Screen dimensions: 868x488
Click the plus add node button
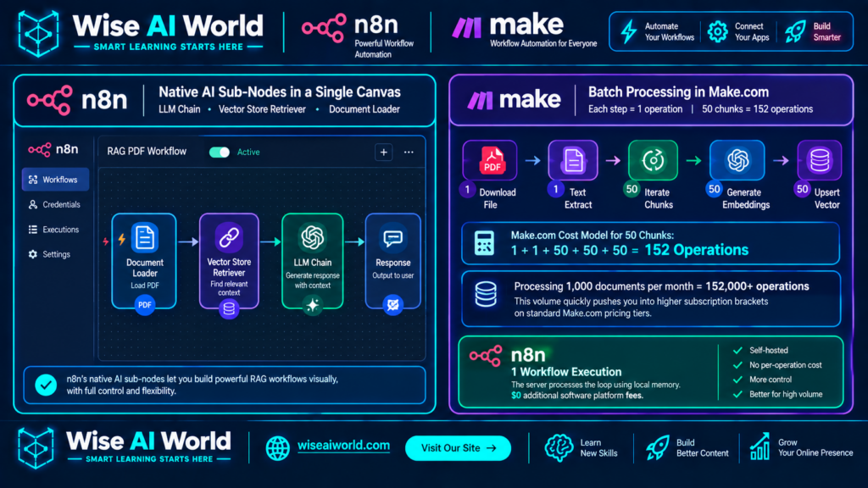click(x=384, y=152)
